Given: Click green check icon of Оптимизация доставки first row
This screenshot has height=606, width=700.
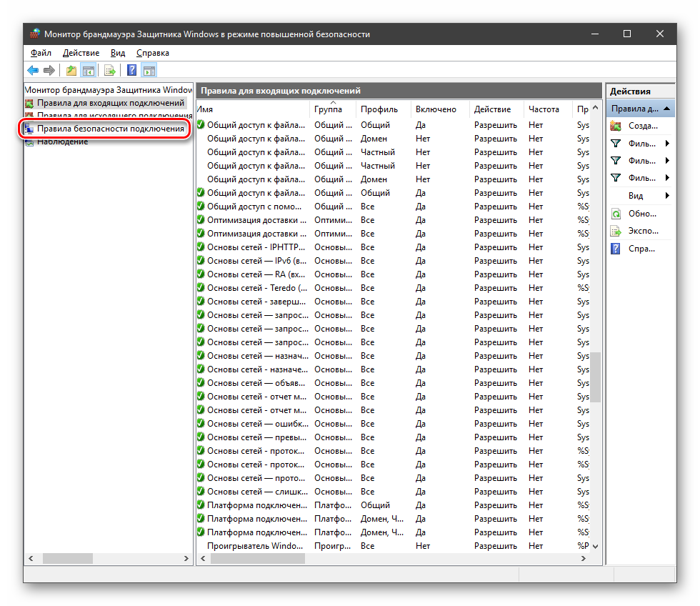Looking at the screenshot, I should 201,219.
